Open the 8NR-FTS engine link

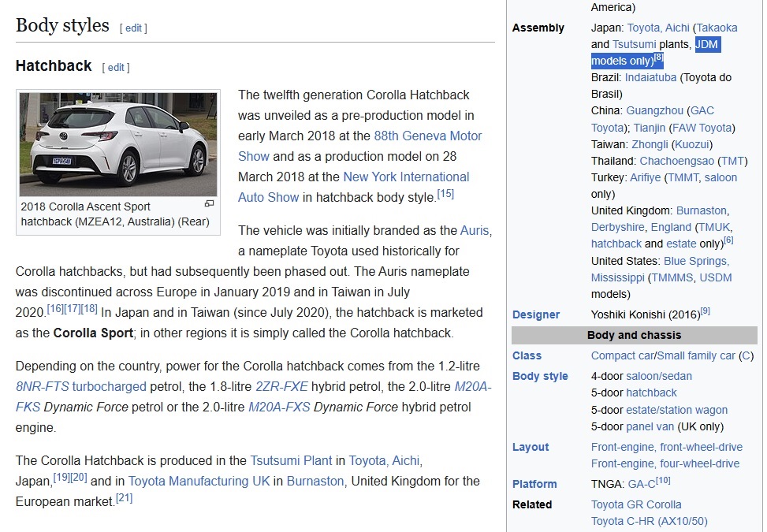tap(42, 386)
